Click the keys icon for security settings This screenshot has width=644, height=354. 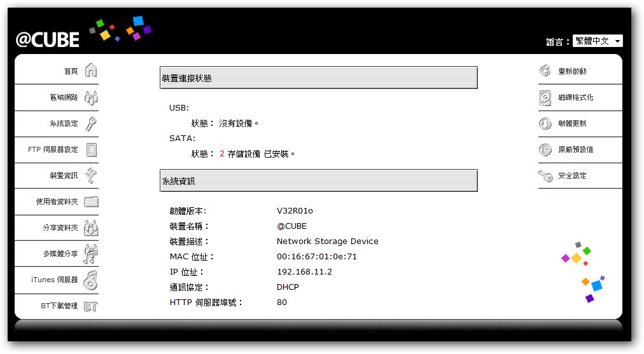tap(545, 176)
